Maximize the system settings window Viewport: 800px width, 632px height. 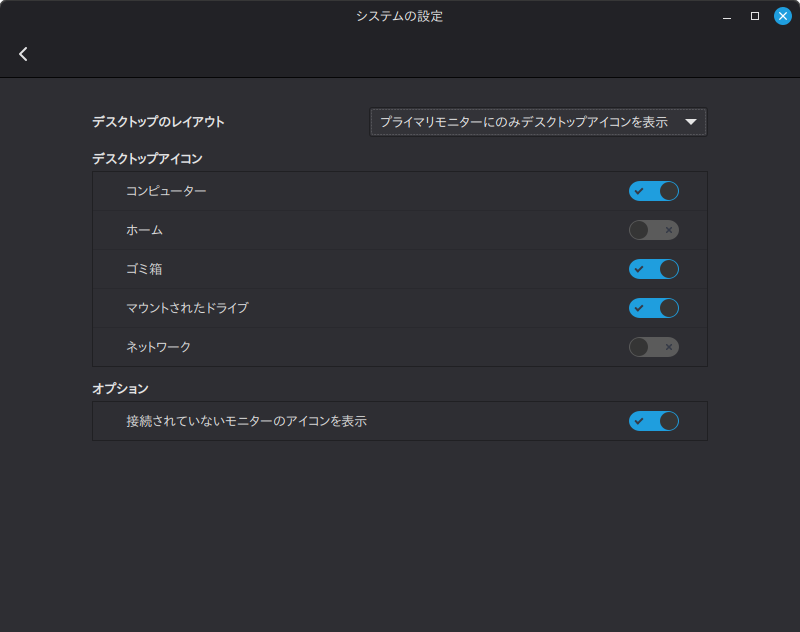(x=755, y=16)
